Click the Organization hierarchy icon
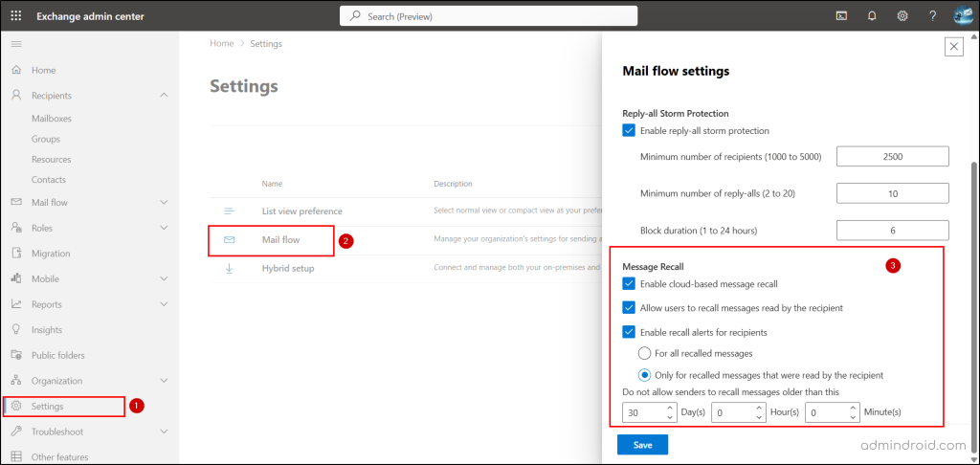Screen dimensions: 980x465 pyautogui.click(x=17, y=381)
